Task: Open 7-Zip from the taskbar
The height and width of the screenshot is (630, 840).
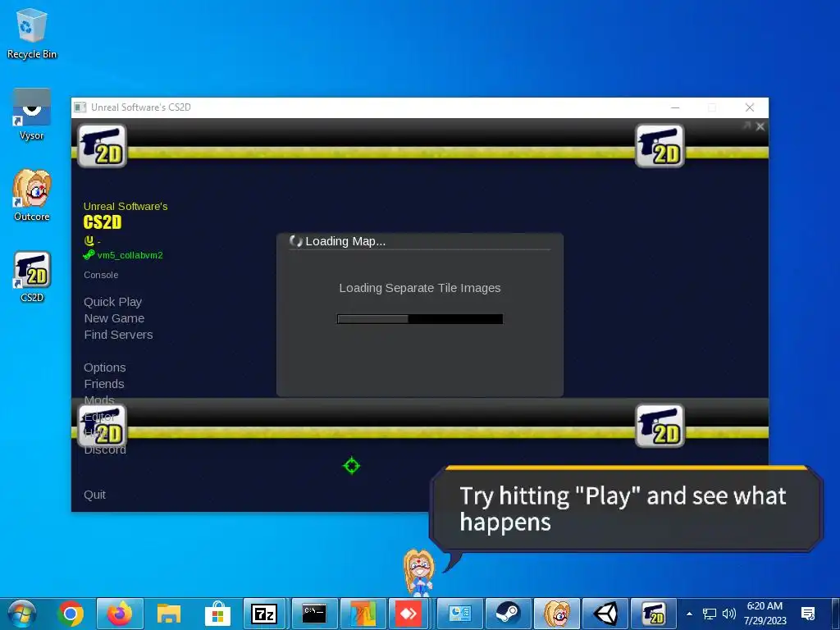Action: click(264, 614)
